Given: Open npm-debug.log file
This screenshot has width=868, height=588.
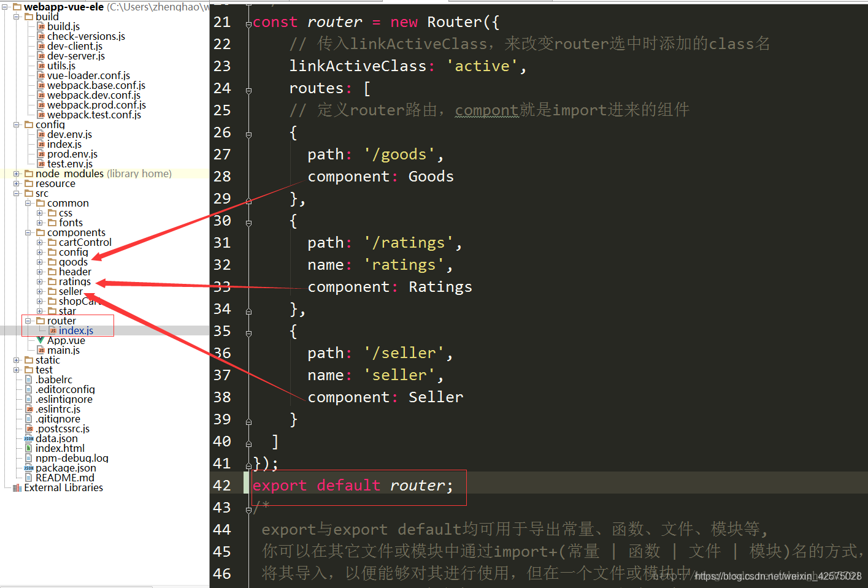Looking at the screenshot, I should coord(72,458).
